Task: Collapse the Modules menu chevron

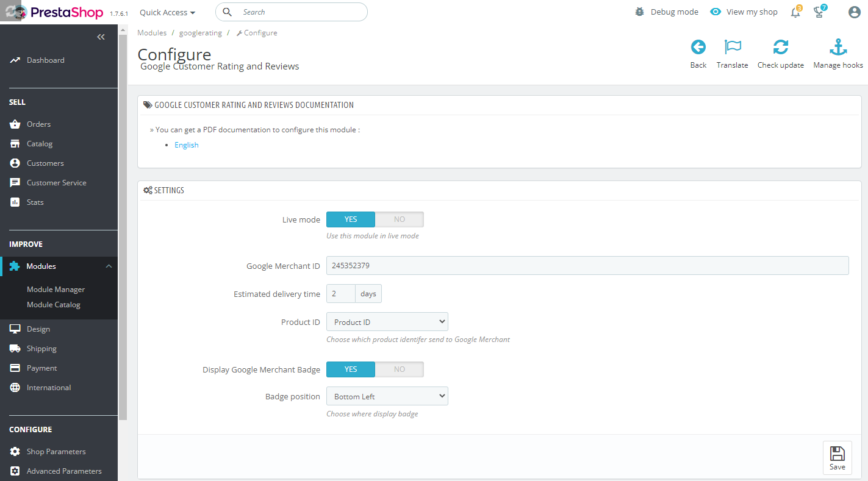Action: [109, 266]
